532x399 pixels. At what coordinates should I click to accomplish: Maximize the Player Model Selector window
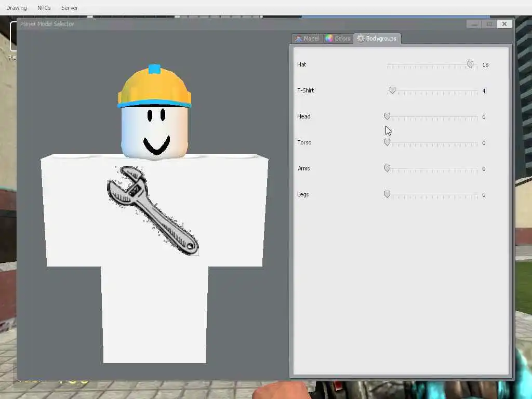[489, 24]
